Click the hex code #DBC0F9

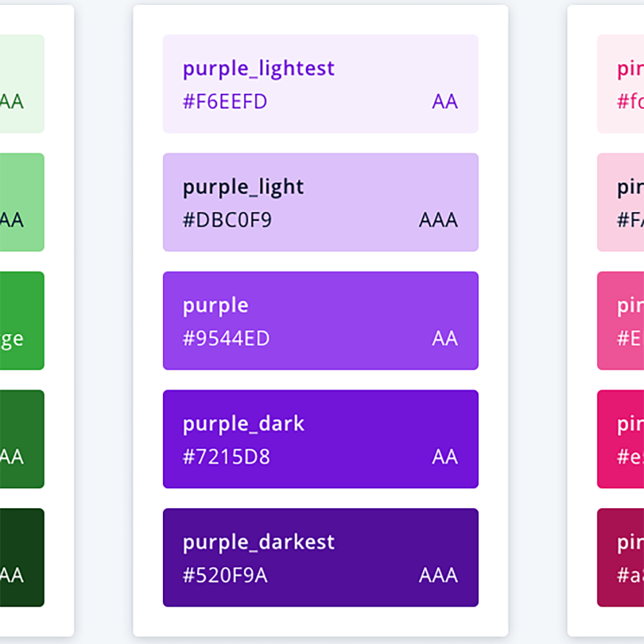[226, 220]
